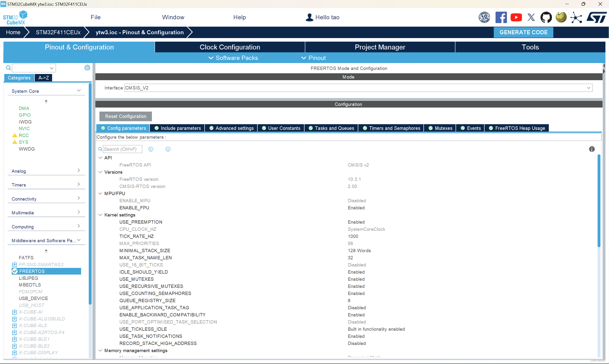Click the STM32CubeMX logo icon

(x=15, y=17)
